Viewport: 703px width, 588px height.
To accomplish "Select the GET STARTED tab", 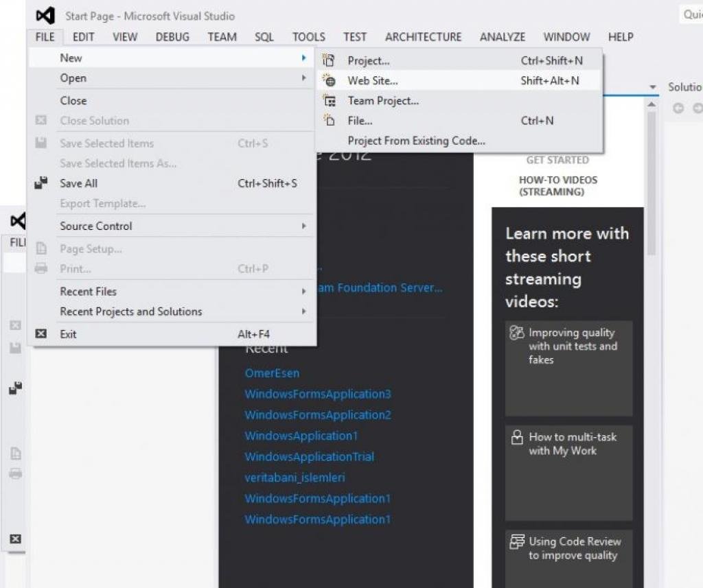I will point(557,160).
